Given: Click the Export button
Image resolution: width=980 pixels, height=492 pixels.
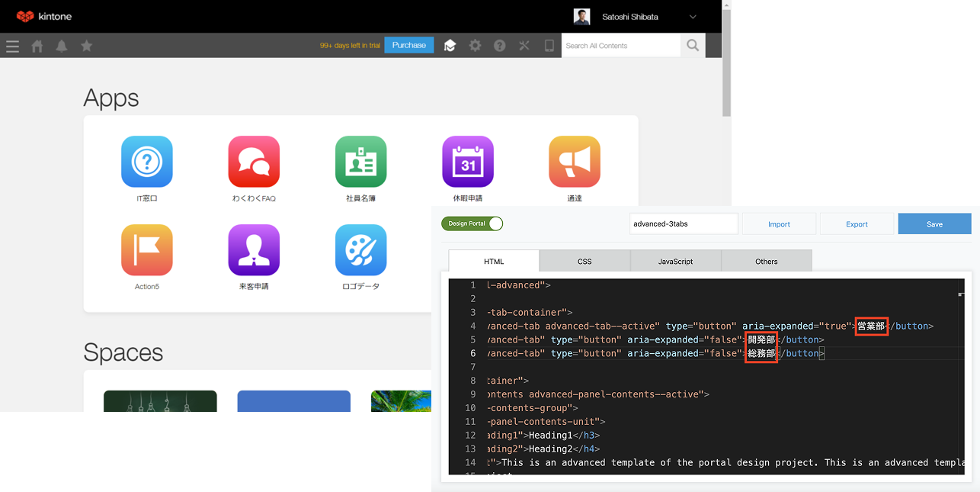Looking at the screenshot, I should 857,223.
